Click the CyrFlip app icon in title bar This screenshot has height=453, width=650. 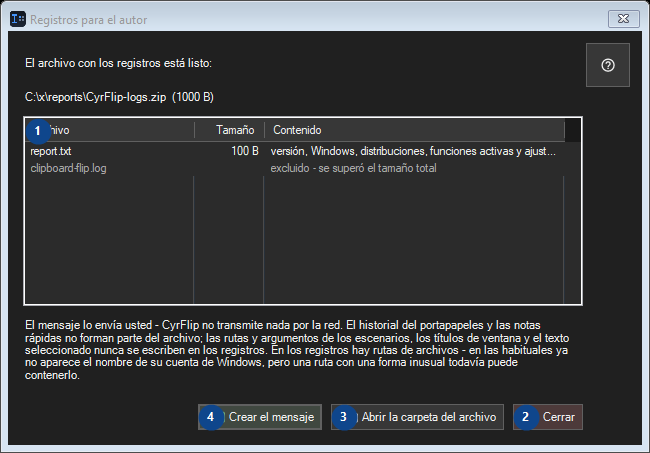click(18, 19)
